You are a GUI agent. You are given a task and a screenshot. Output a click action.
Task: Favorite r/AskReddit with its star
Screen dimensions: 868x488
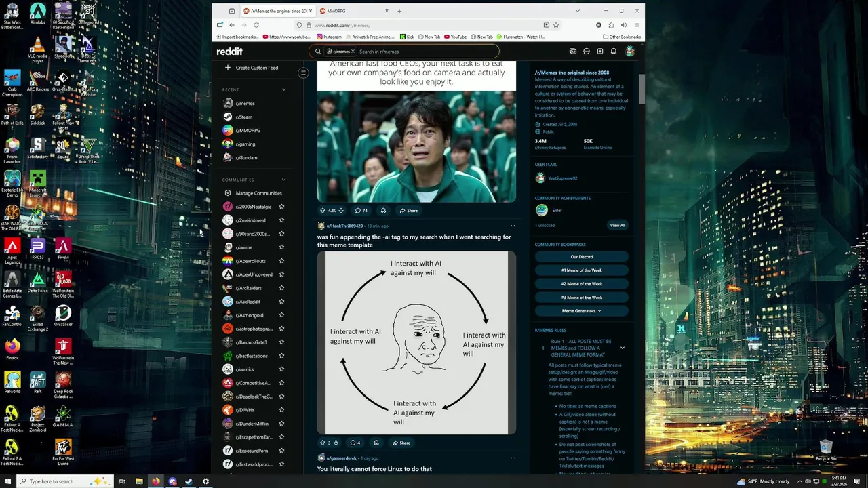click(281, 302)
